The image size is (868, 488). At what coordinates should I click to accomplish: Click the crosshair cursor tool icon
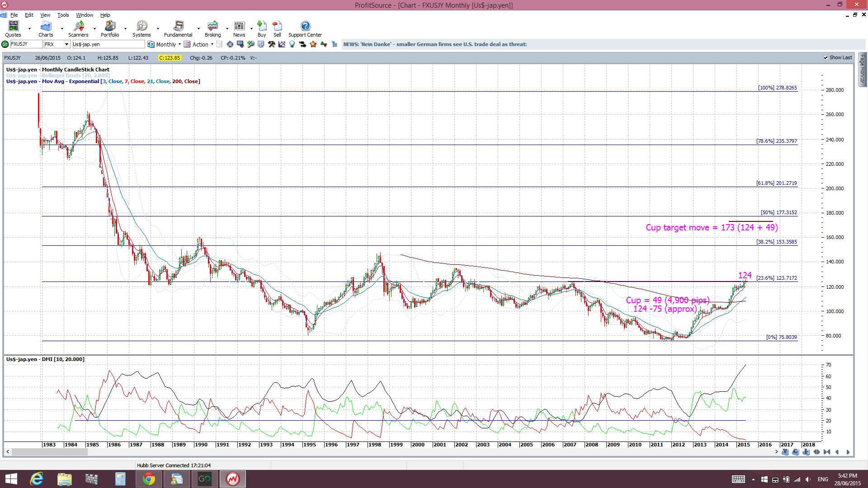(x=230, y=44)
